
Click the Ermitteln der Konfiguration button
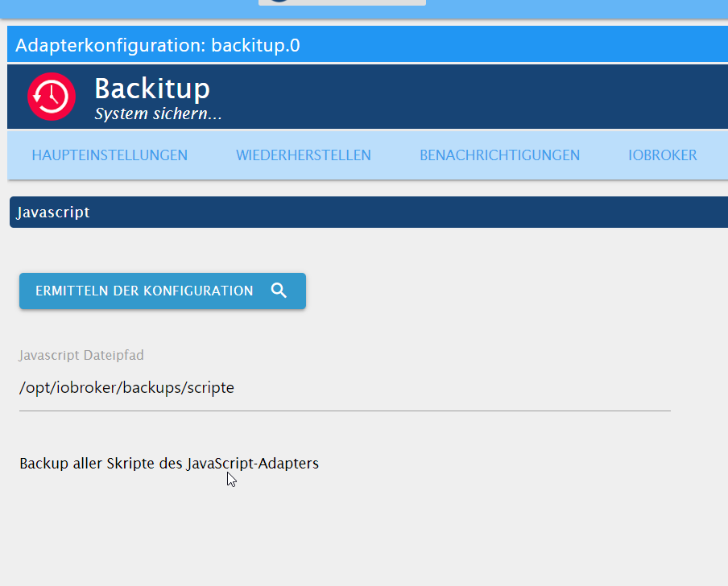point(163,291)
